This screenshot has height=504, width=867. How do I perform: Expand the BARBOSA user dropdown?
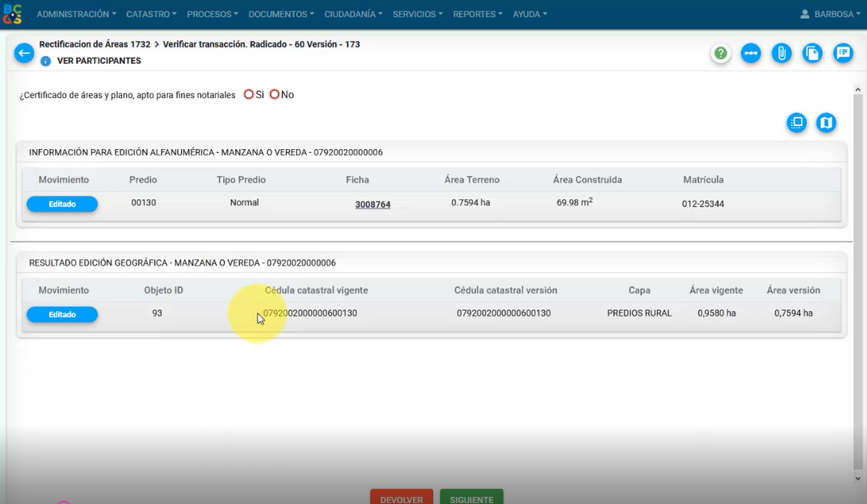click(x=830, y=14)
